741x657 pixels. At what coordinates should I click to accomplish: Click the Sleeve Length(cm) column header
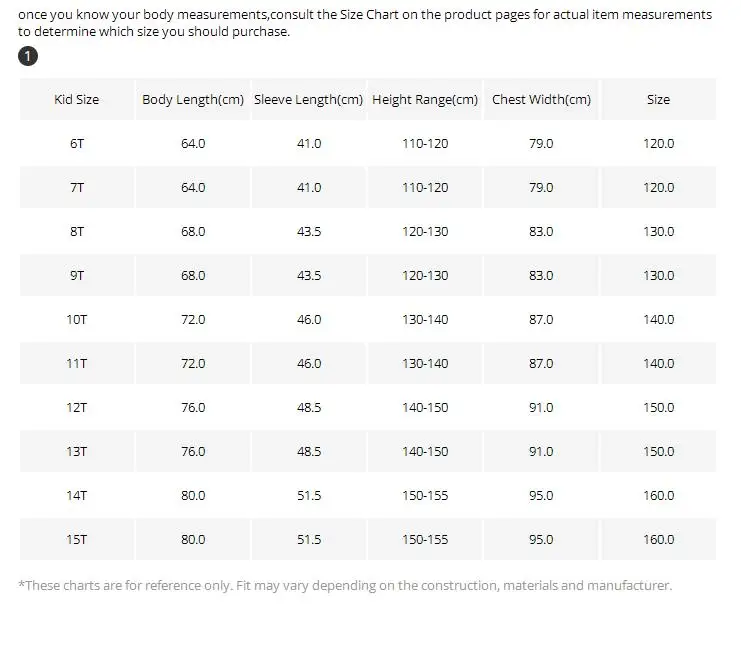tap(309, 99)
